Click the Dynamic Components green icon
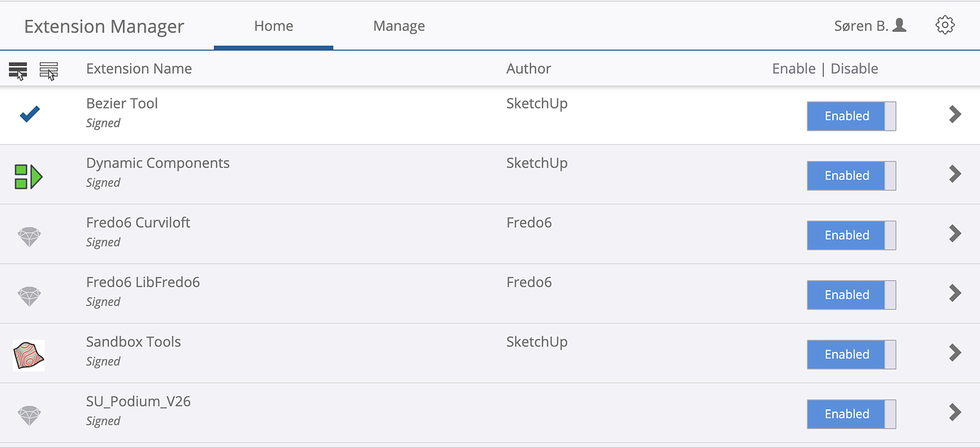The width and height of the screenshot is (980, 447). tap(28, 176)
